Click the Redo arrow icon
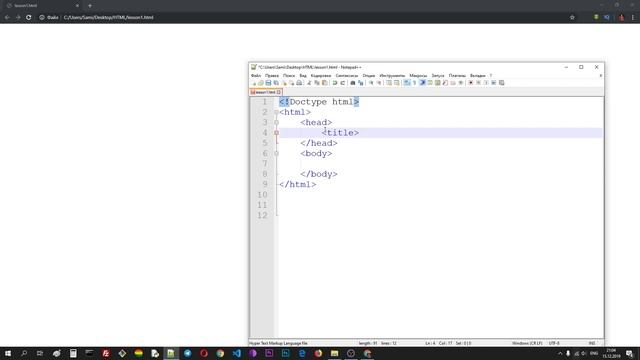Screen dimensions: 640x360 click(x=342, y=83)
